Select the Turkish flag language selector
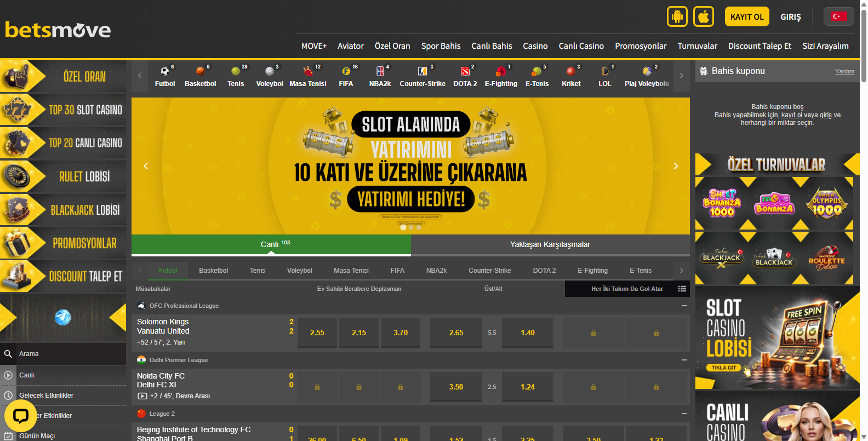 pos(838,16)
